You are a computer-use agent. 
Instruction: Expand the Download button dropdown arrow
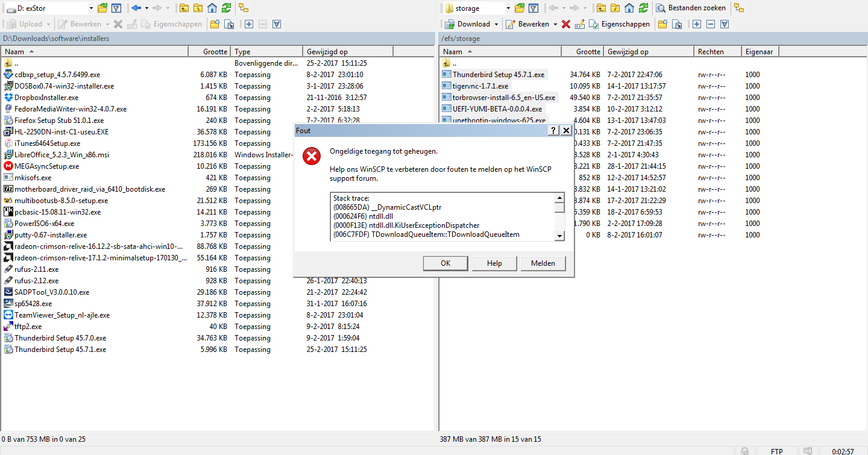[496, 24]
